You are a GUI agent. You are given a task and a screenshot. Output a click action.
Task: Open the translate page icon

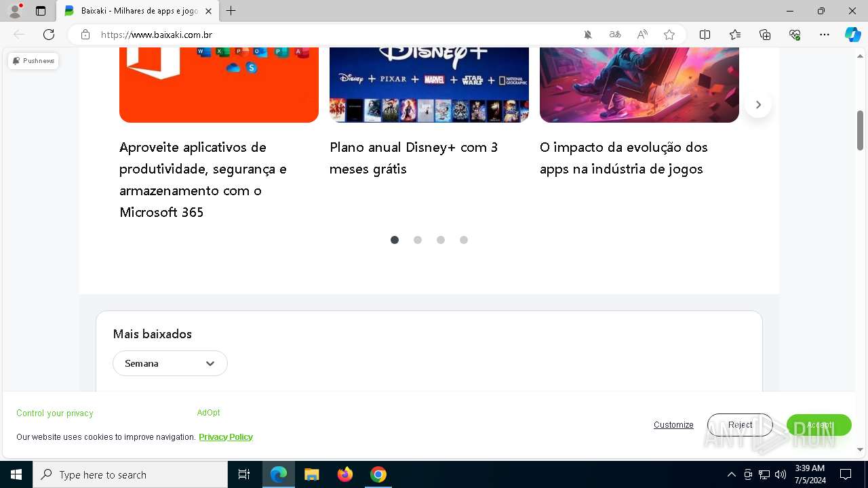tap(615, 35)
